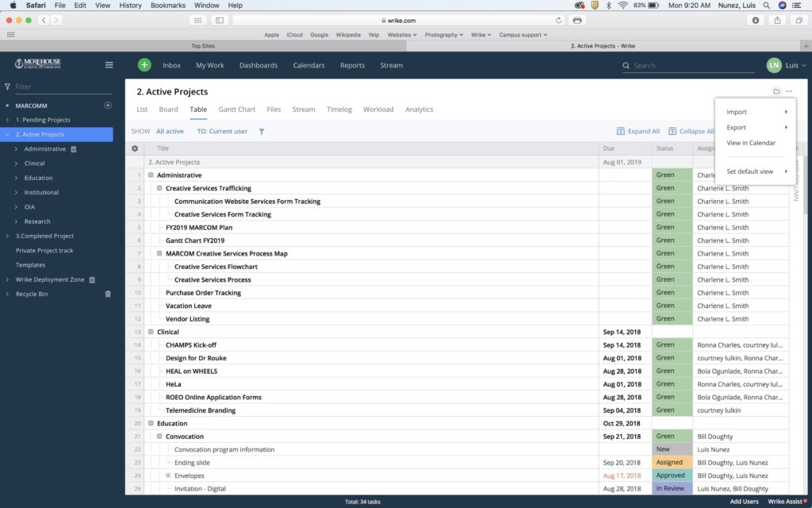Image resolution: width=812 pixels, height=508 pixels.
Task: Click Safari back navigation arrow
Action: [44, 20]
